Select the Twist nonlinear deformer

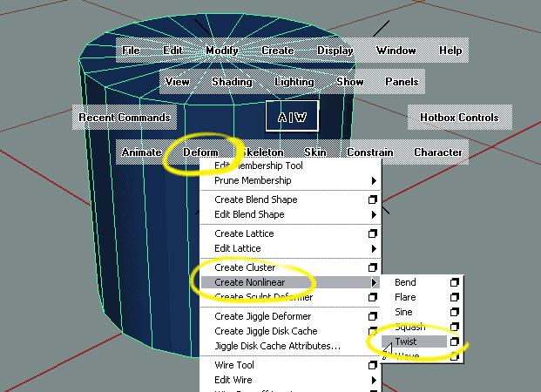[x=406, y=341]
